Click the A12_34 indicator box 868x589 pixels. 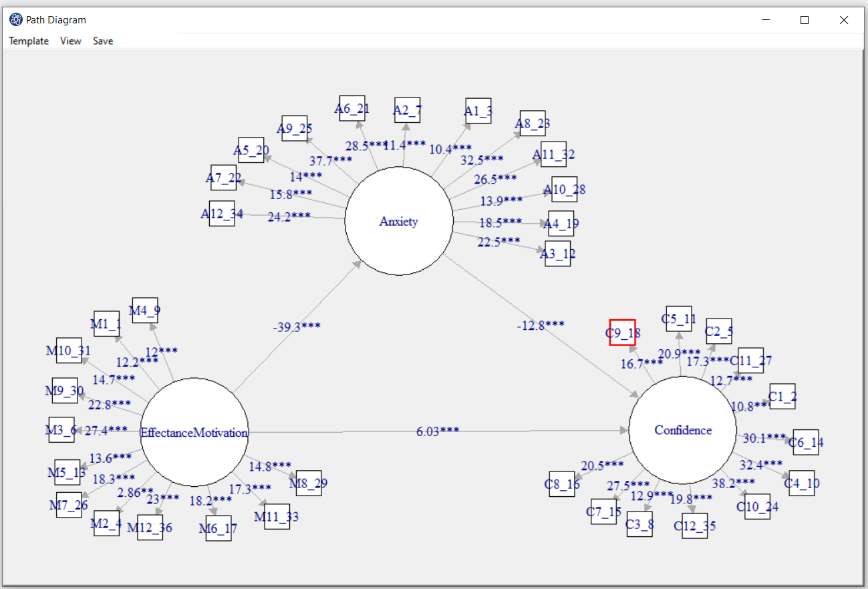222,214
